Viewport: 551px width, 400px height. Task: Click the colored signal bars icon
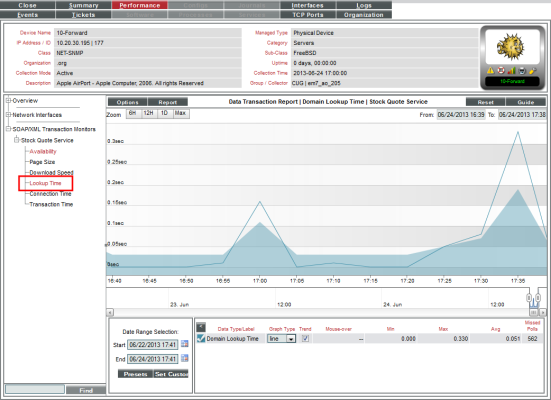[x=512, y=71]
